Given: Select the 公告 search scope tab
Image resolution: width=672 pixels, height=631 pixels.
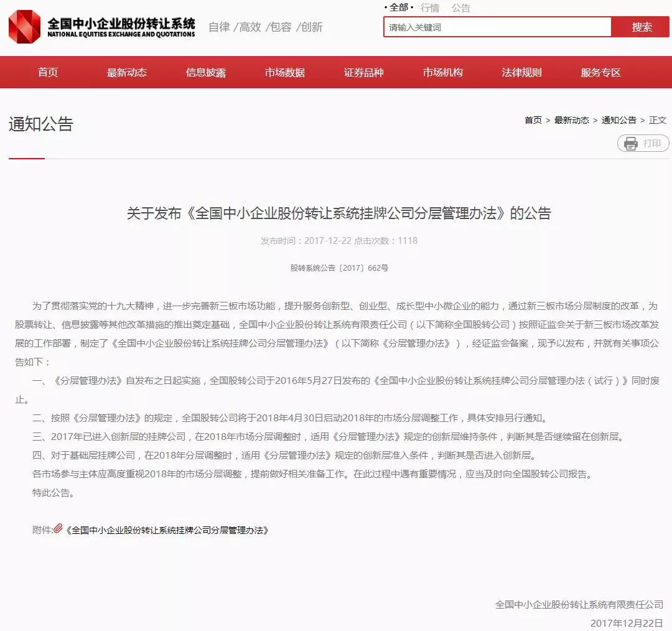Looking at the screenshot, I should tap(461, 7).
